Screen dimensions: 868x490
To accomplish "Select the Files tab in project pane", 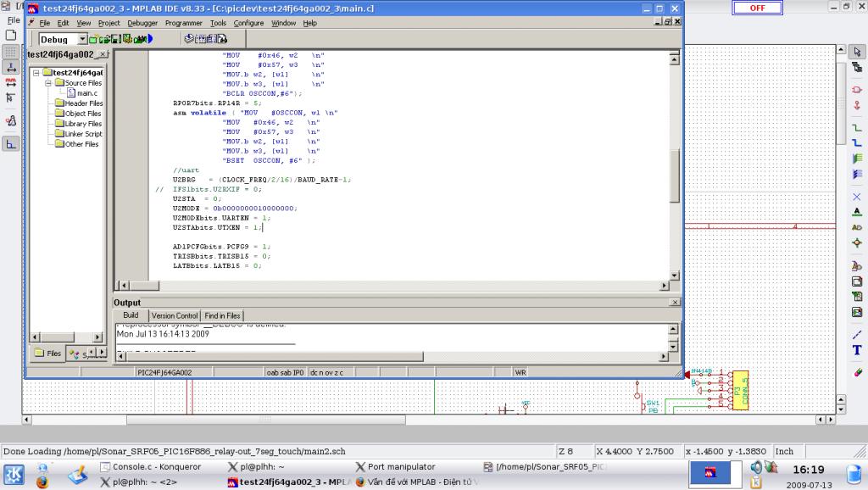I will pyautogui.click(x=47, y=354).
